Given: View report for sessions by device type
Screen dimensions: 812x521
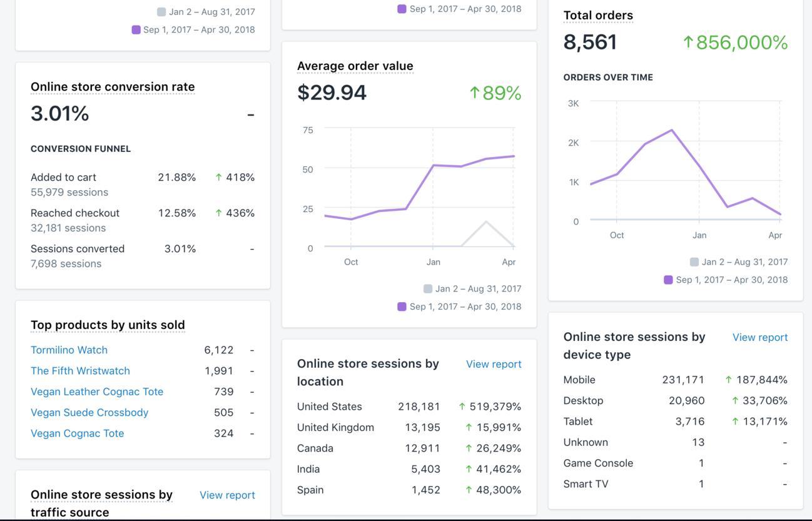Looking at the screenshot, I should click(x=759, y=337).
